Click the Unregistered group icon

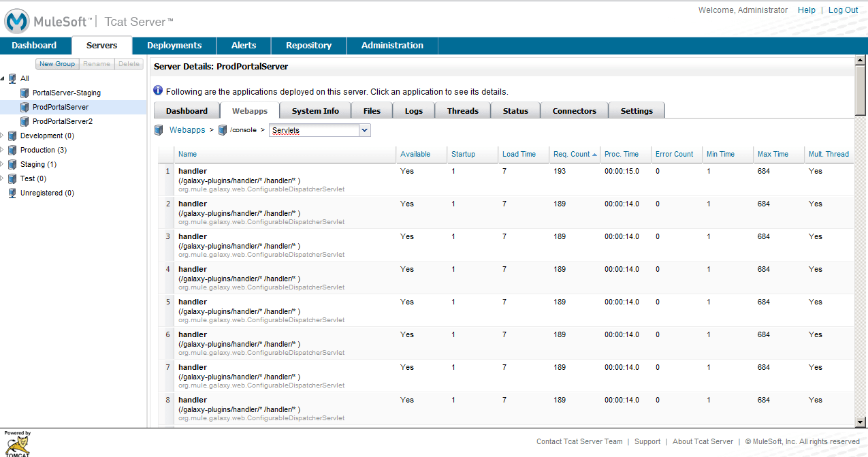12,193
